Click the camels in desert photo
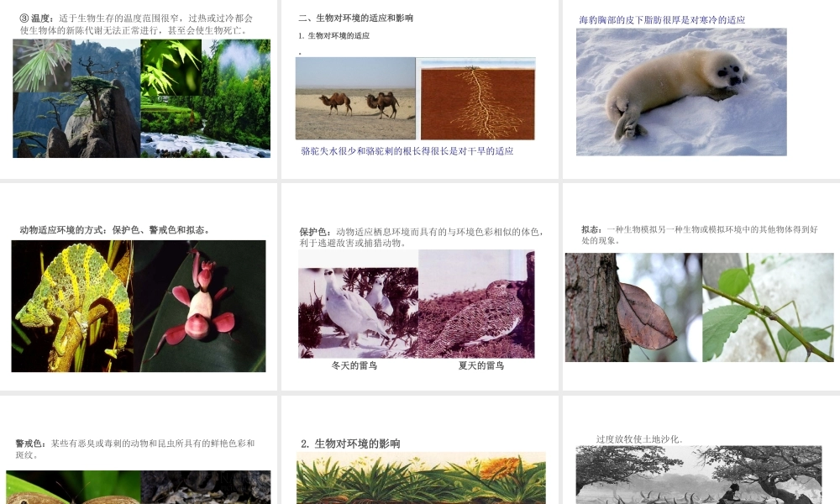The image size is (840, 504). coord(355,98)
